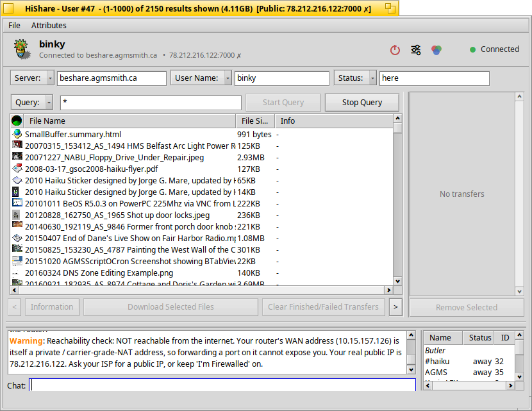
Task: Sort by the File Name column header
Action: point(129,121)
